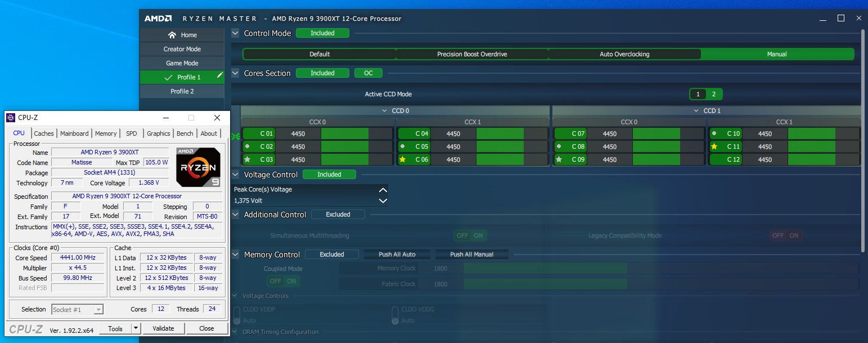Open the CPU-Z Tools dropdown arrow

point(136,328)
